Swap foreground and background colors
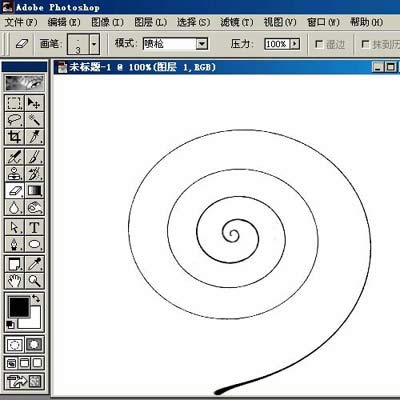400x400 pixels. click(x=36, y=298)
